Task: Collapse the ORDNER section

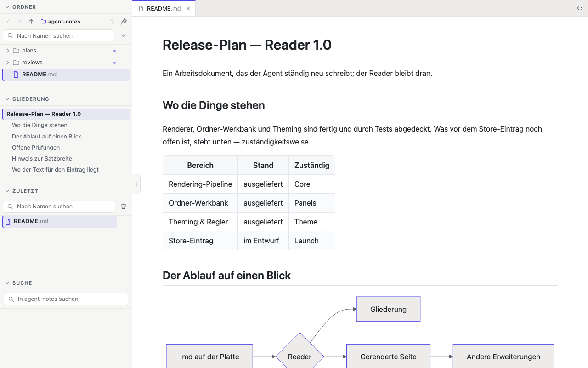Action: (x=7, y=7)
